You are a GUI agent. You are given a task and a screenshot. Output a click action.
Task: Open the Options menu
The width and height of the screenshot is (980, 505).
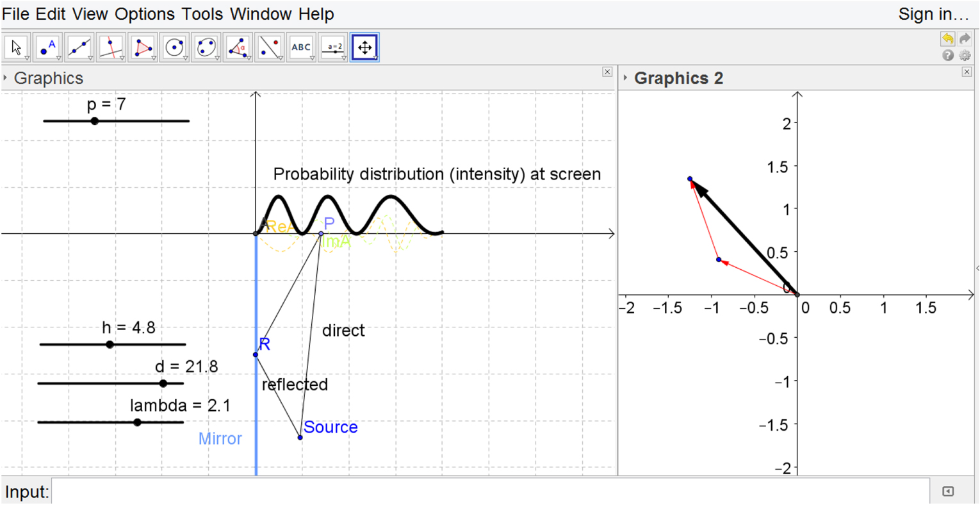pos(146,13)
